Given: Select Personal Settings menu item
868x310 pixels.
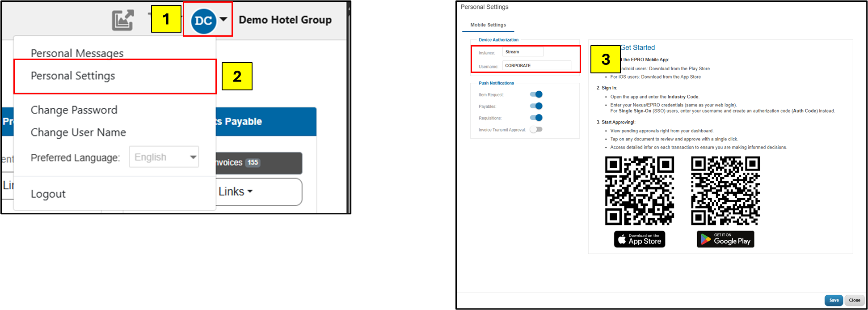Looking at the screenshot, I should coord(73,76).
